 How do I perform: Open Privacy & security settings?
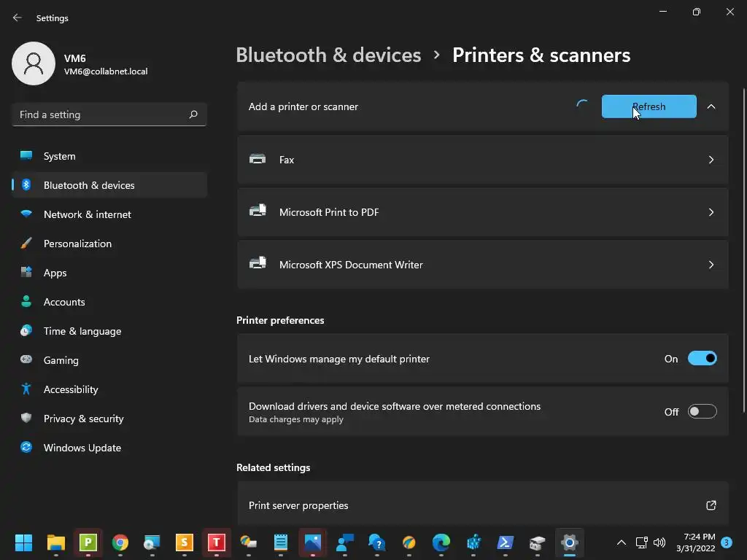109,419
